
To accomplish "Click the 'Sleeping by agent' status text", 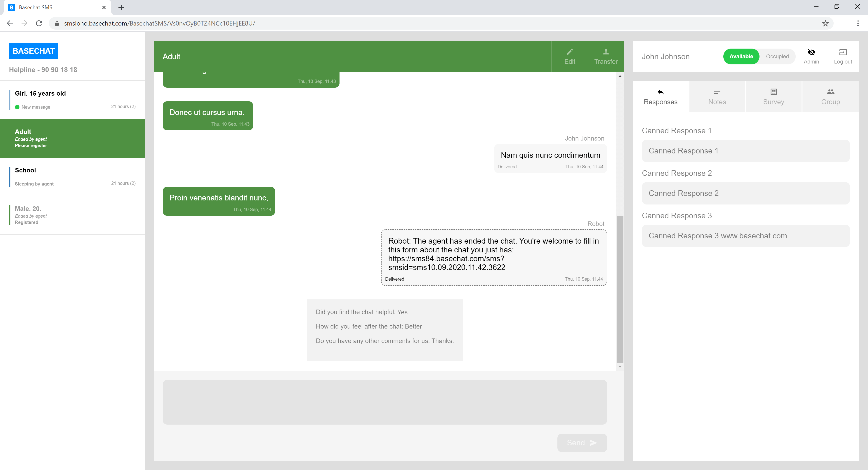I will pos(34,184).
